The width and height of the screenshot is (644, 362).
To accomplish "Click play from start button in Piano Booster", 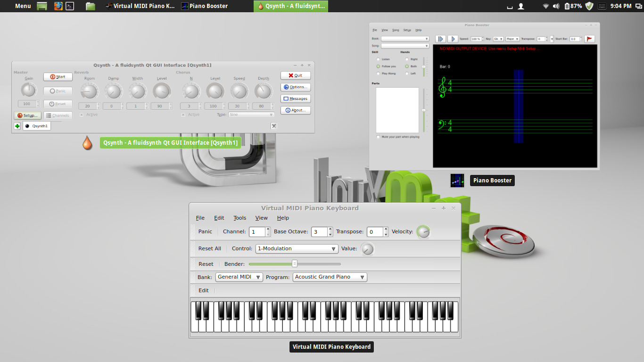I will (x=440, y=39).
